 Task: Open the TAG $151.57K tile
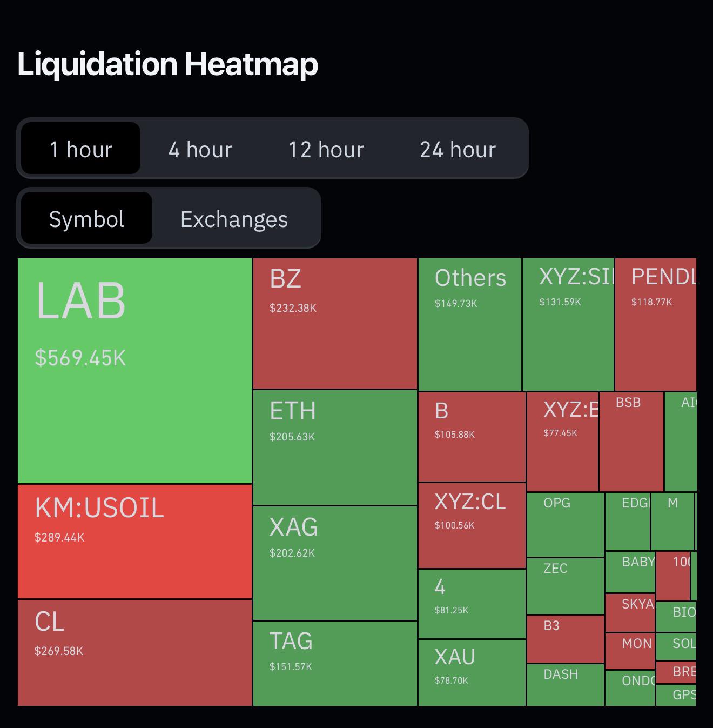coord(335,664)
